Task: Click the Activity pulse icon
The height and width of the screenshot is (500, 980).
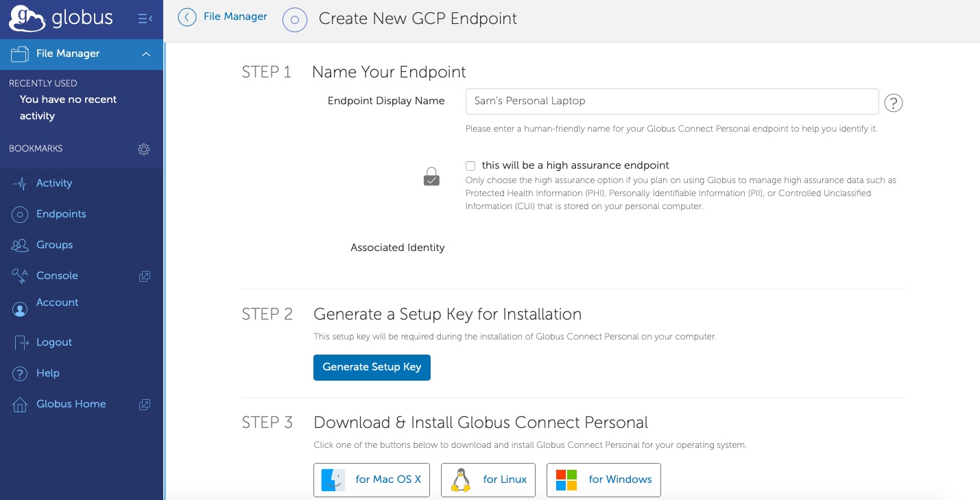Action: click(x=20, y=183)
